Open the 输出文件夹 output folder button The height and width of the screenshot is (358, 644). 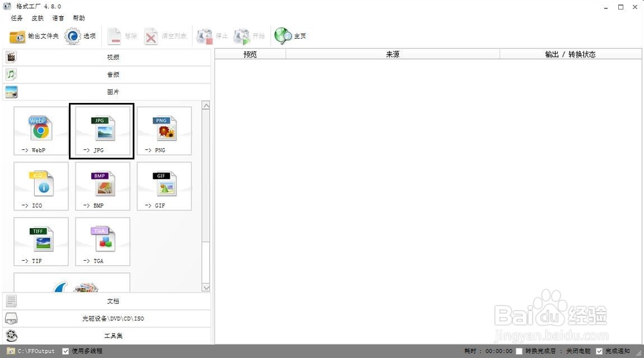click(33, 36)
